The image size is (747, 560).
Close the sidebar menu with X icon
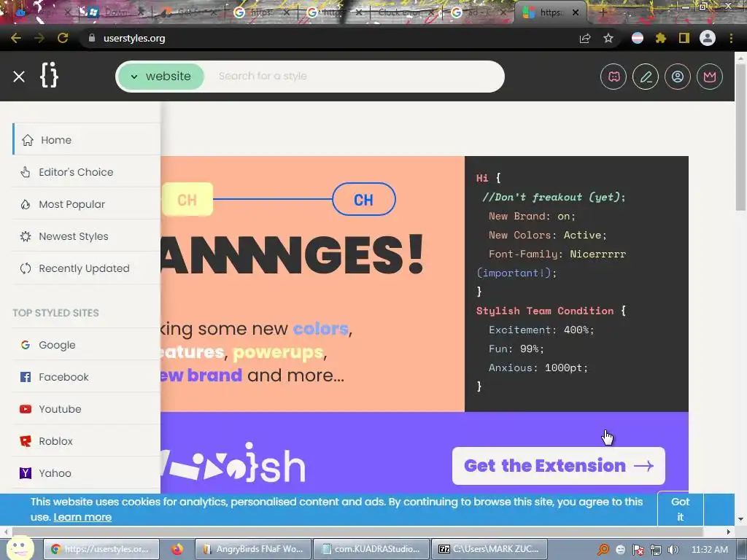pyautogui.click(x=19, y=77)
